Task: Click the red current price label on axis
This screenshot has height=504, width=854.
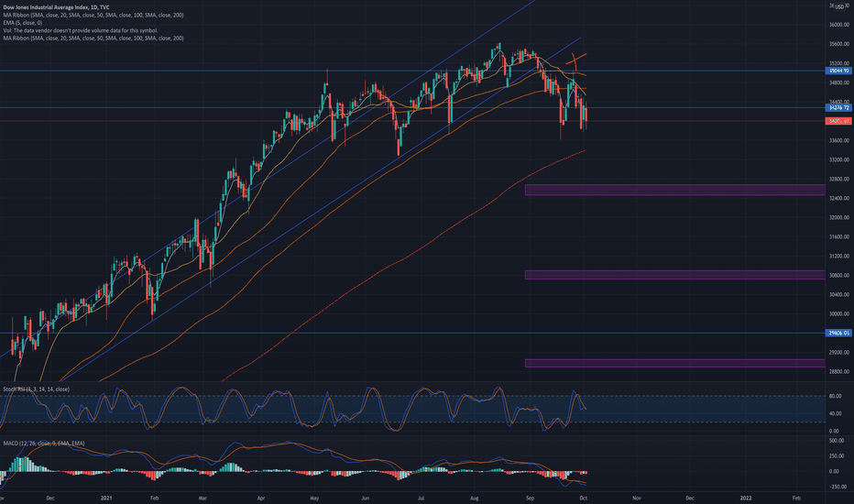Action: [838, 121]
